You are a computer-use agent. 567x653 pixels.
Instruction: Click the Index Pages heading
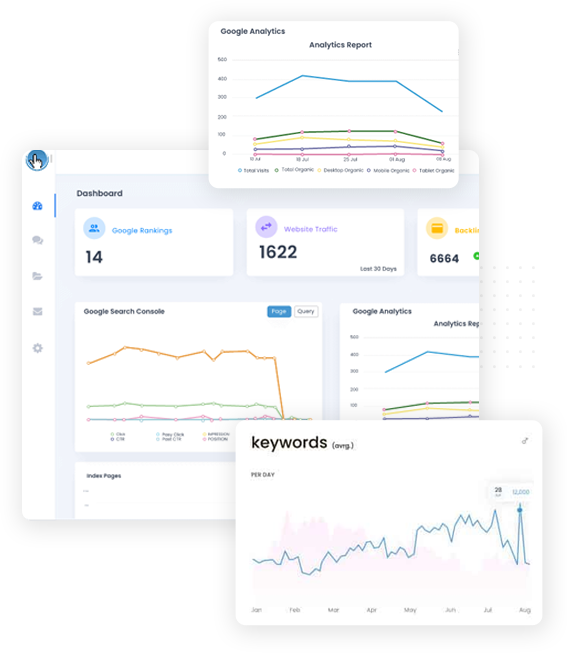(104, 476)
